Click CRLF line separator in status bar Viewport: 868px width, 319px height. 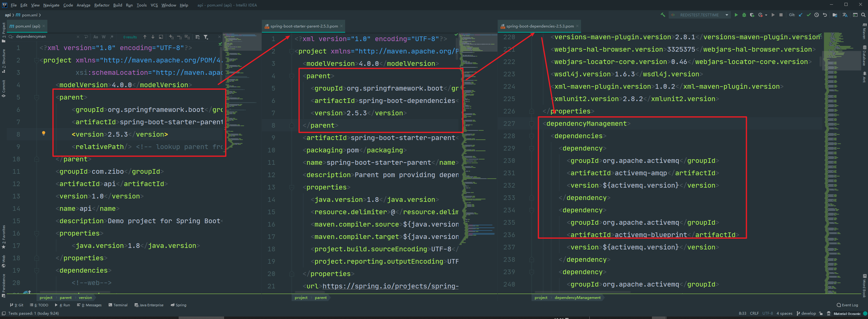pos(754,313)
